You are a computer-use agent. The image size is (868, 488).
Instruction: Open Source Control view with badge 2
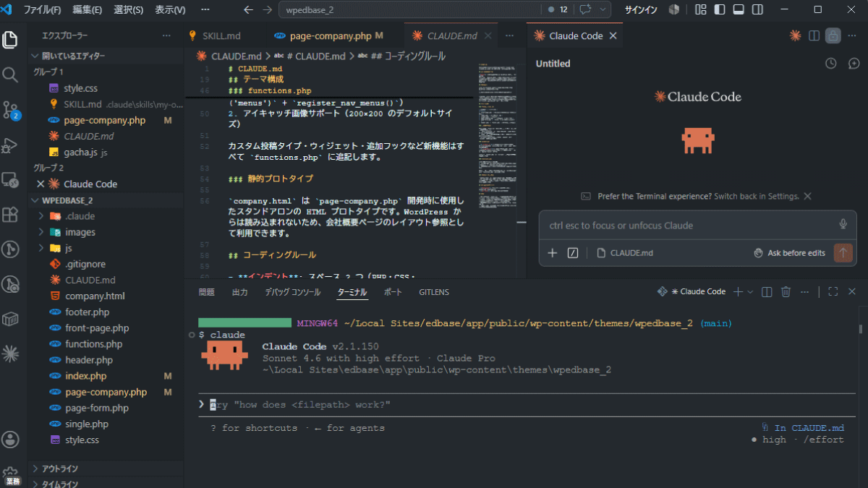coord(10,110)
